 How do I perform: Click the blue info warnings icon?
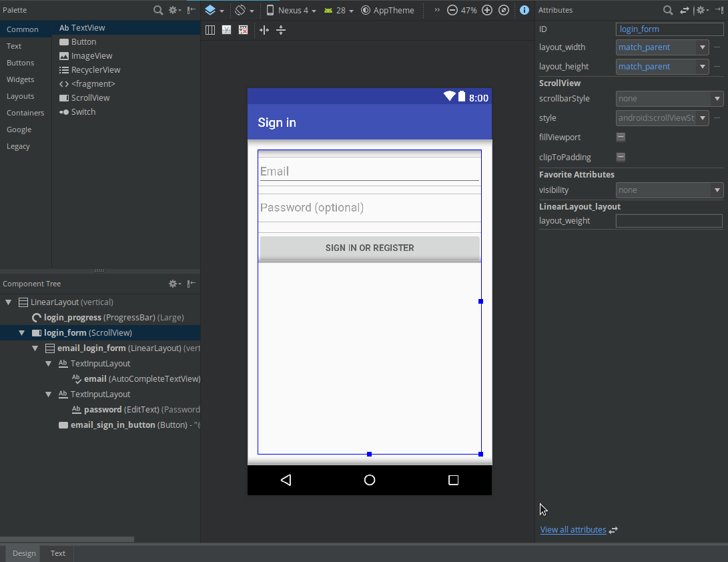coord(524,10)
